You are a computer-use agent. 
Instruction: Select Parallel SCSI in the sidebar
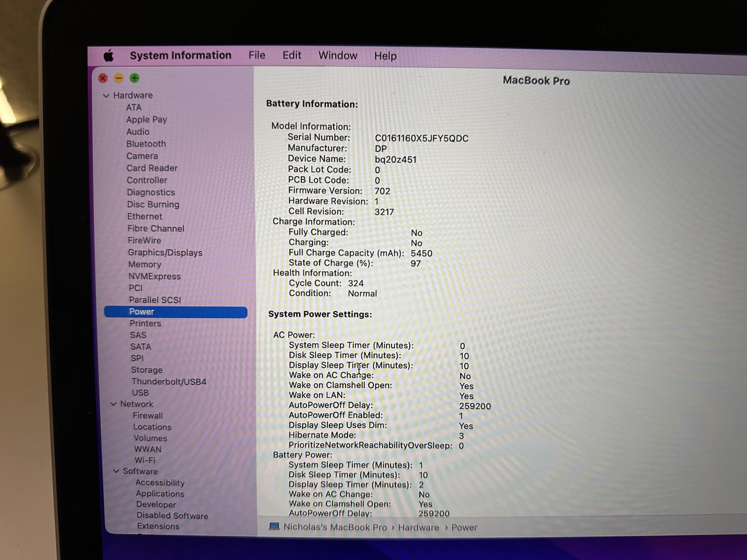coord(155,300)
